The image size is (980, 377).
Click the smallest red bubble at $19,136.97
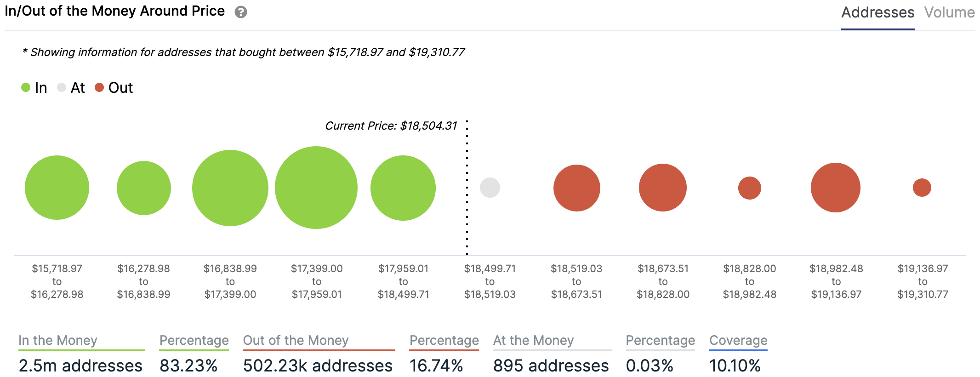922,188
